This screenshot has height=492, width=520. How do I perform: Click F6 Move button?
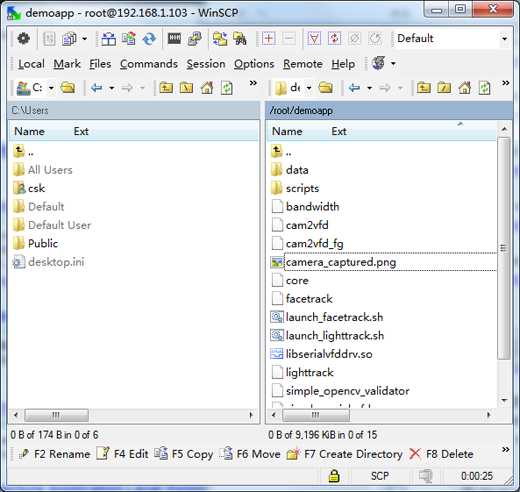click(250, 454)
